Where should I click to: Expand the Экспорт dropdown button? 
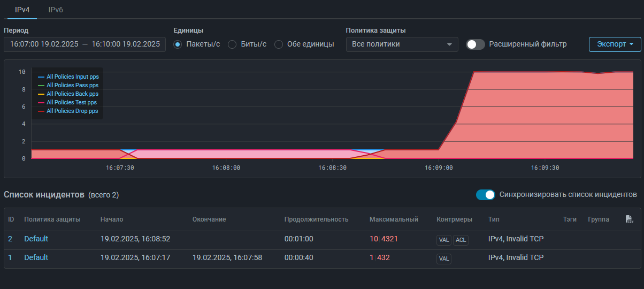tap(615, 44)
